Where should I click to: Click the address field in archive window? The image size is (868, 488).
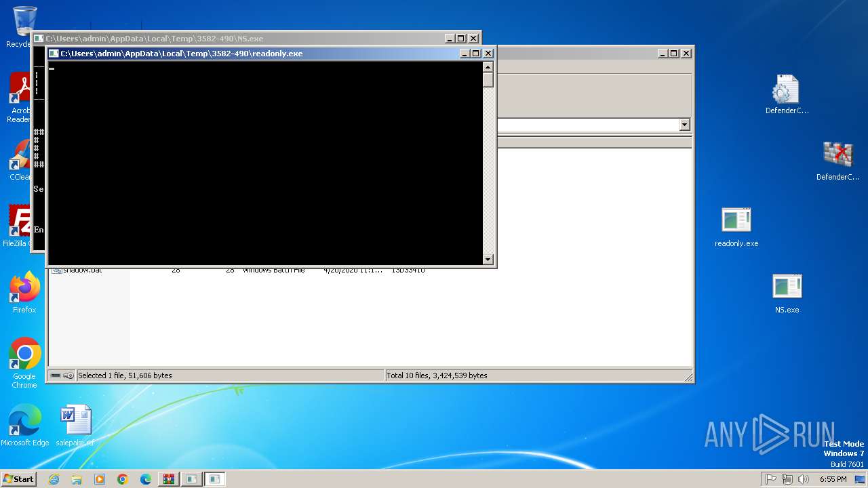coord(587,125)
